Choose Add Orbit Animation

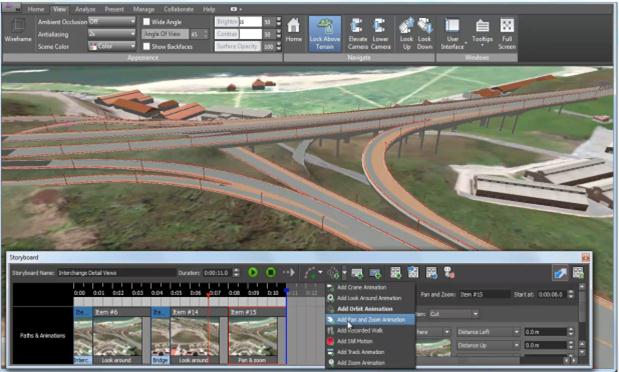(370, 308)
